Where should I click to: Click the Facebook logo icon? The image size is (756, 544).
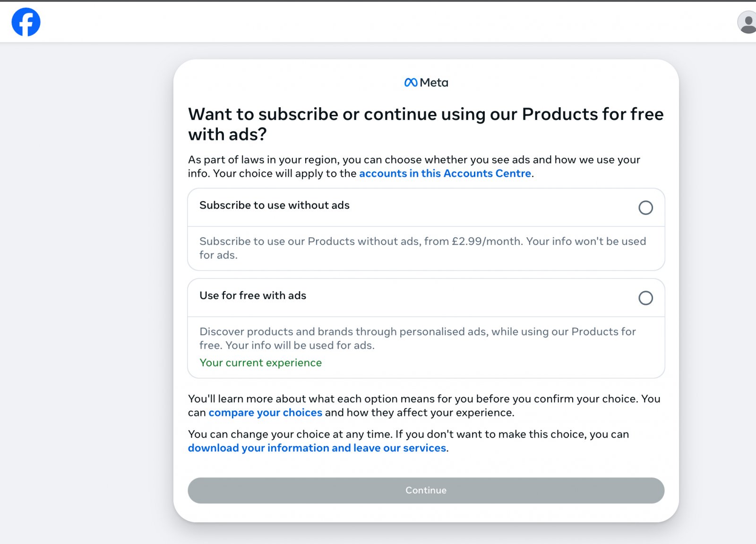(x=26, y=22)
